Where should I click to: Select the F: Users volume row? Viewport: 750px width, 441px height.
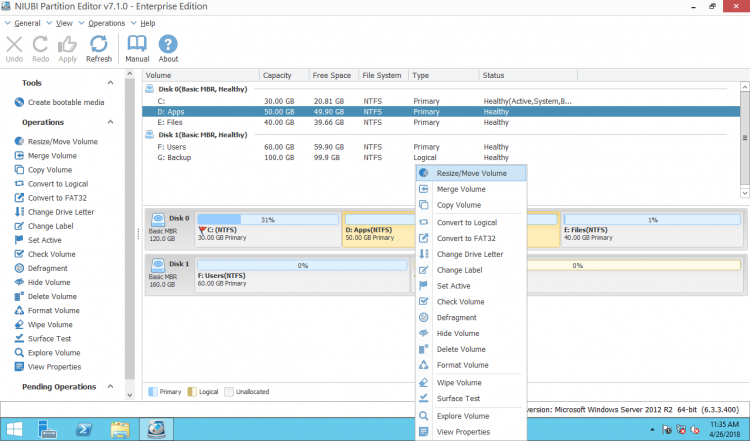click(x=441, y=147)
